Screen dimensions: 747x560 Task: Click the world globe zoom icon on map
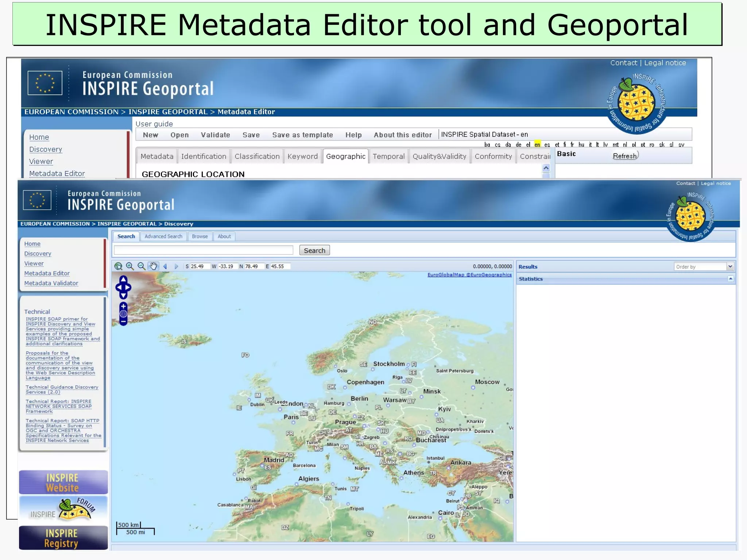(x=123, y=314)
